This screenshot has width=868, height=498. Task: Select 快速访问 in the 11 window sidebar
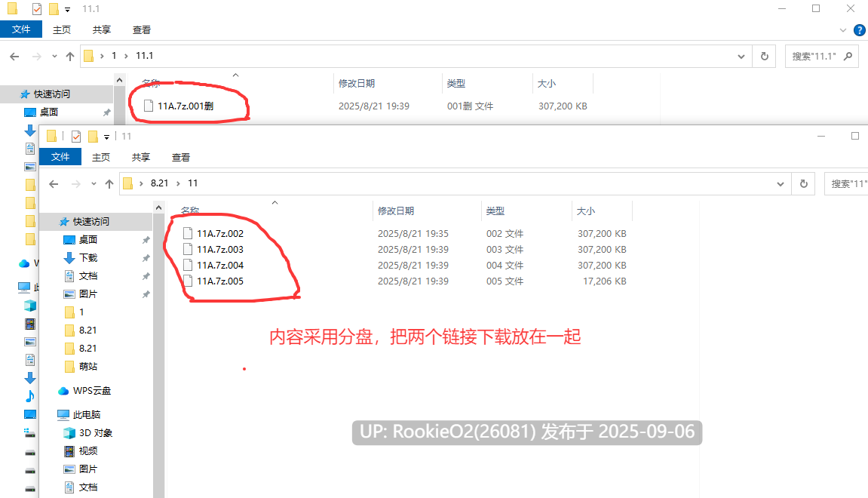pos(90,222)
